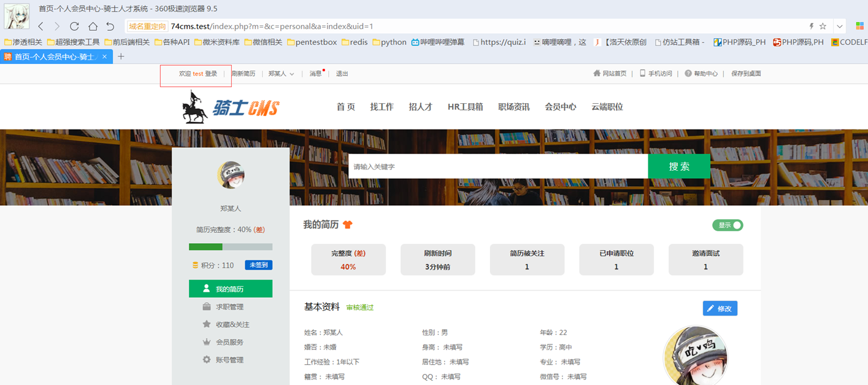Reload the page with refresh icon
The width and height of the screenshot is (868, 385).
[x=74, y=26]
